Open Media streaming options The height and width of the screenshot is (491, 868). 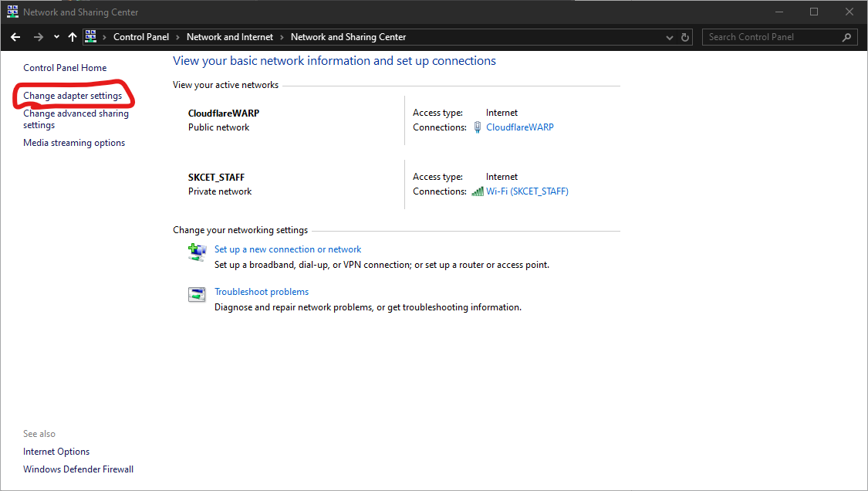(x=74, y=143)
